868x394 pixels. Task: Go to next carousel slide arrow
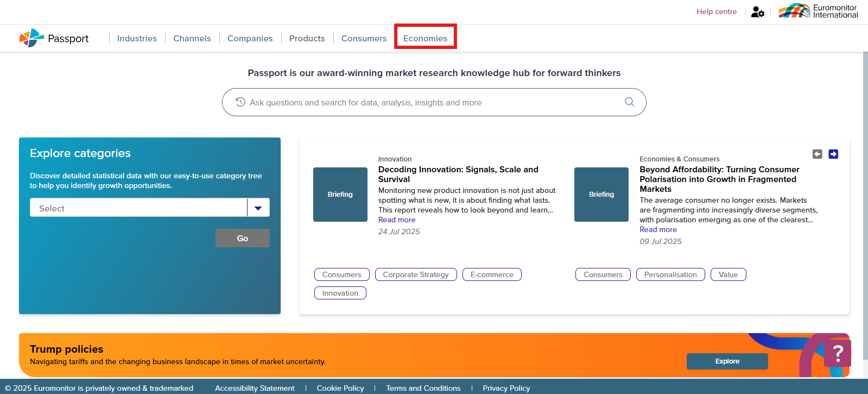pos(833,154)
